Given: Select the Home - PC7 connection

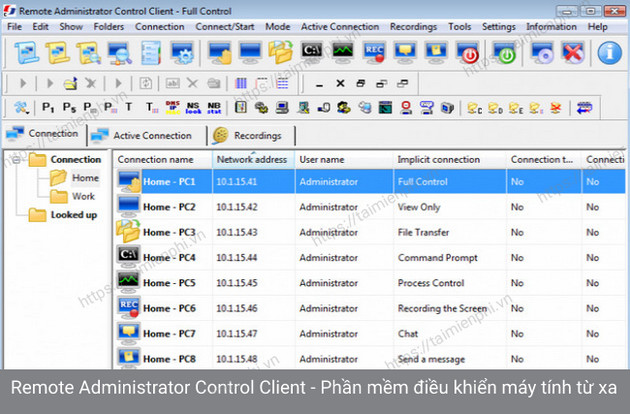Looking at the screenshot, I should tap(169, 334).
